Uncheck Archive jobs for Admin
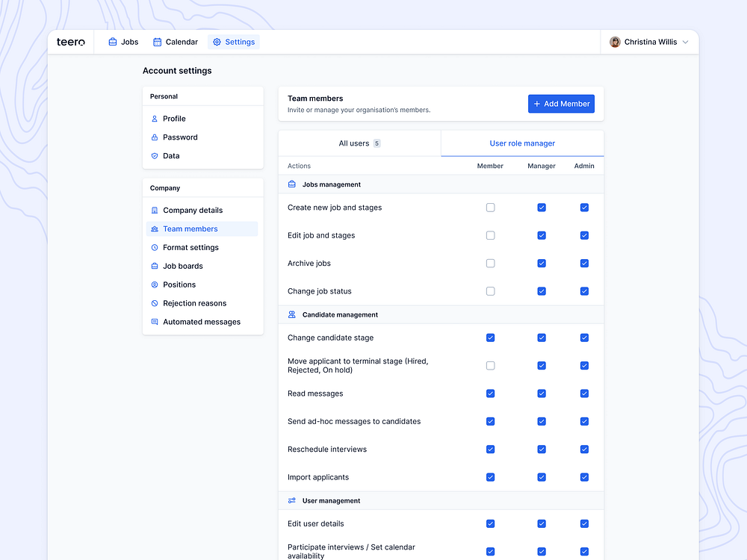Screen dimensions: 747x560 click(584, 264)
